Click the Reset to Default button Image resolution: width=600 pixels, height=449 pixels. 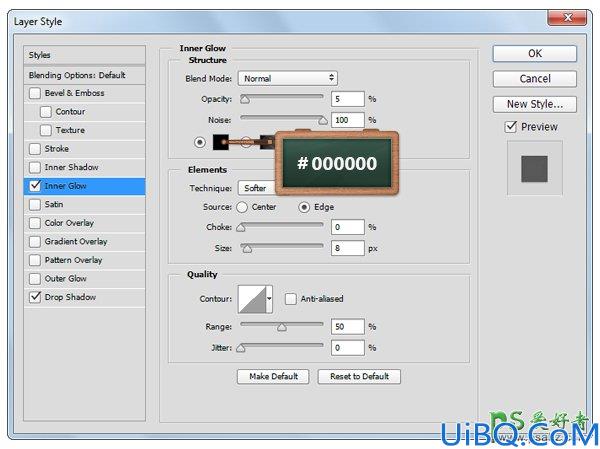coord(359,376)
